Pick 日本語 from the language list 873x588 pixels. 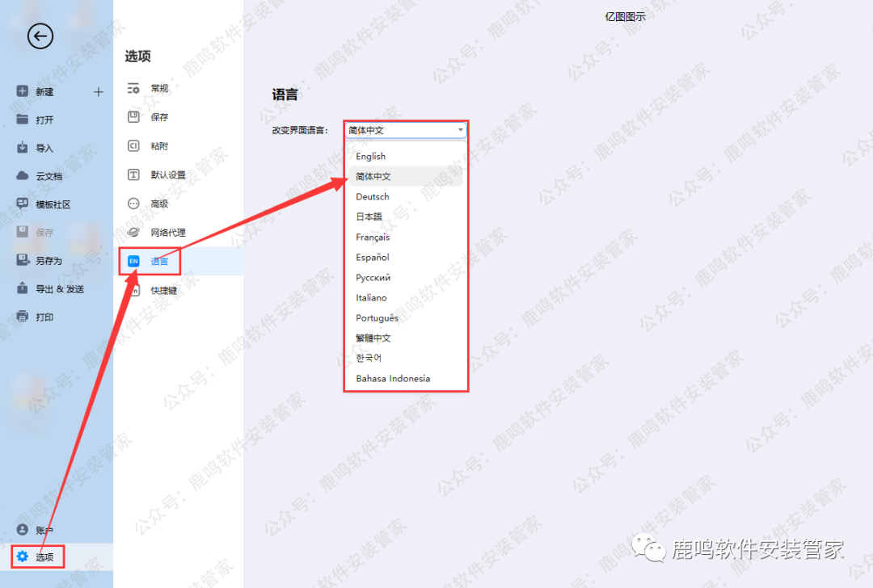click(x=369, y=216)
